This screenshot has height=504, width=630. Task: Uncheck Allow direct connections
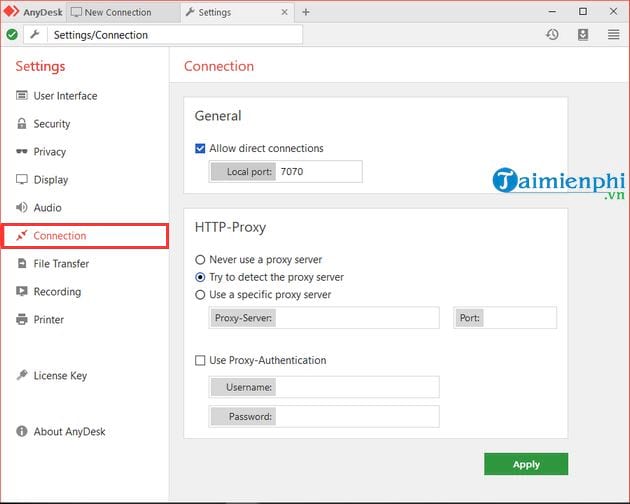[200, 149]
